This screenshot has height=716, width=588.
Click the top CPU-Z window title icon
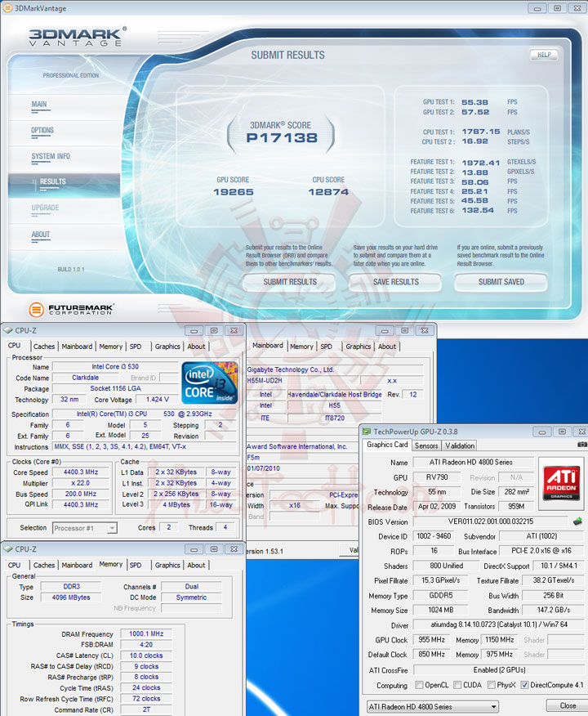click(7, 330)
